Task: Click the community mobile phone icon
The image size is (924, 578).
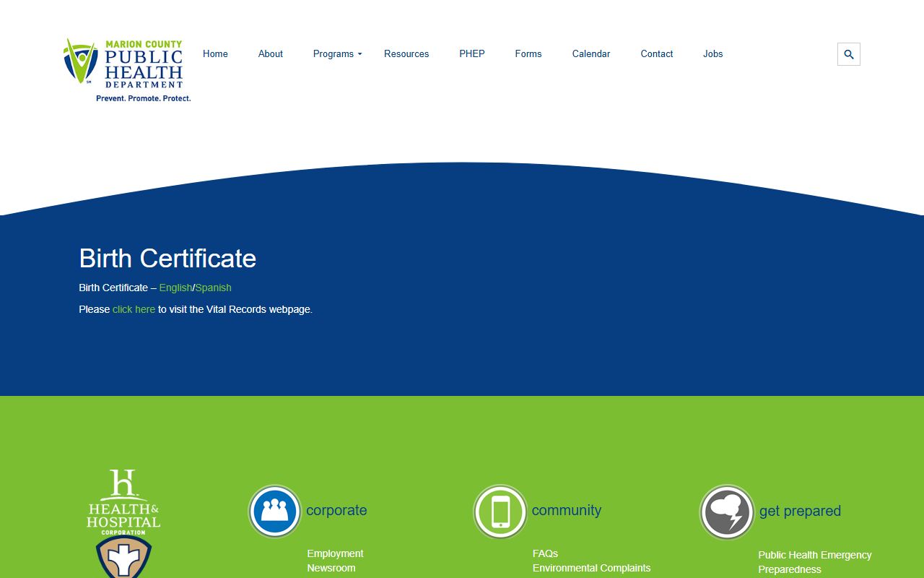Action: coord(500,512)
